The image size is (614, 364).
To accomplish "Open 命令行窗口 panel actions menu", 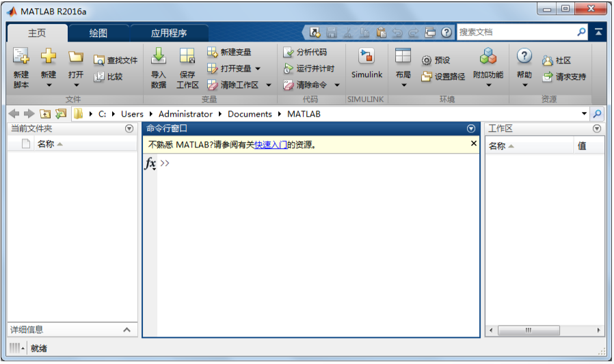I will (471, 128).
